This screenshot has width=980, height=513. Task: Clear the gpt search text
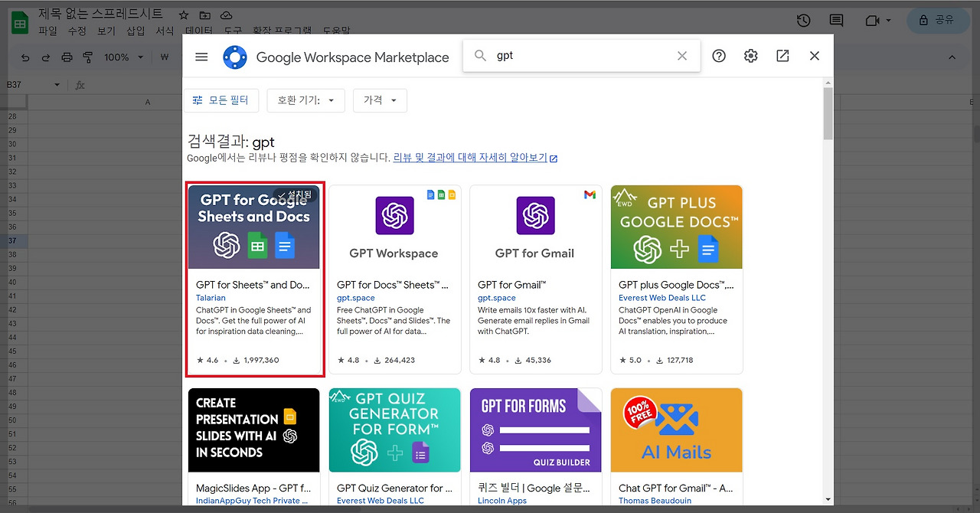pos(682,56)
